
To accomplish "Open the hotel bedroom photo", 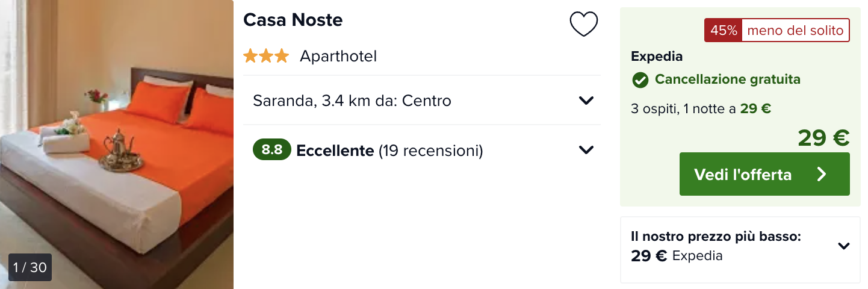I will coord(117,144).
